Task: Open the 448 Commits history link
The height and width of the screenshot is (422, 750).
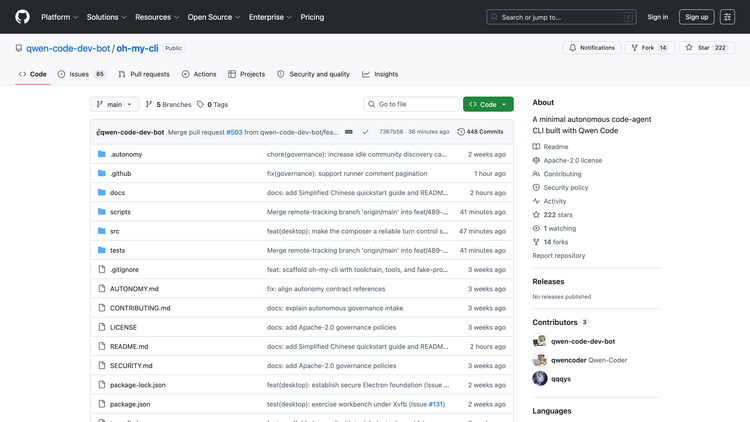Action: point(480,132)
